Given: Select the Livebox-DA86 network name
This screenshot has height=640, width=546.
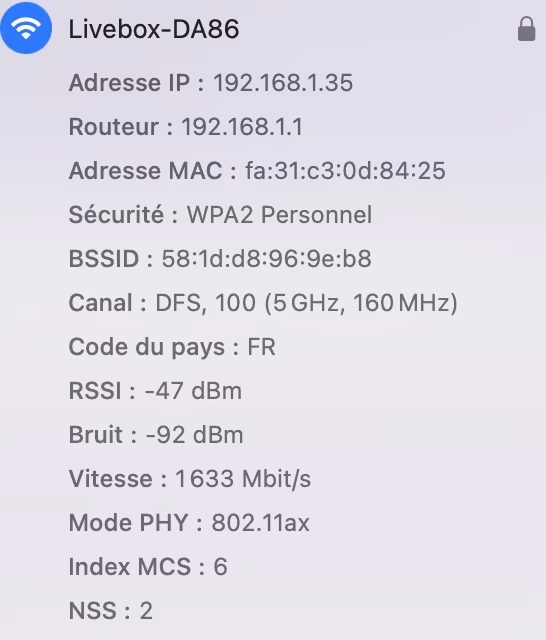Looking at the screenshot, I should [154, 29].
